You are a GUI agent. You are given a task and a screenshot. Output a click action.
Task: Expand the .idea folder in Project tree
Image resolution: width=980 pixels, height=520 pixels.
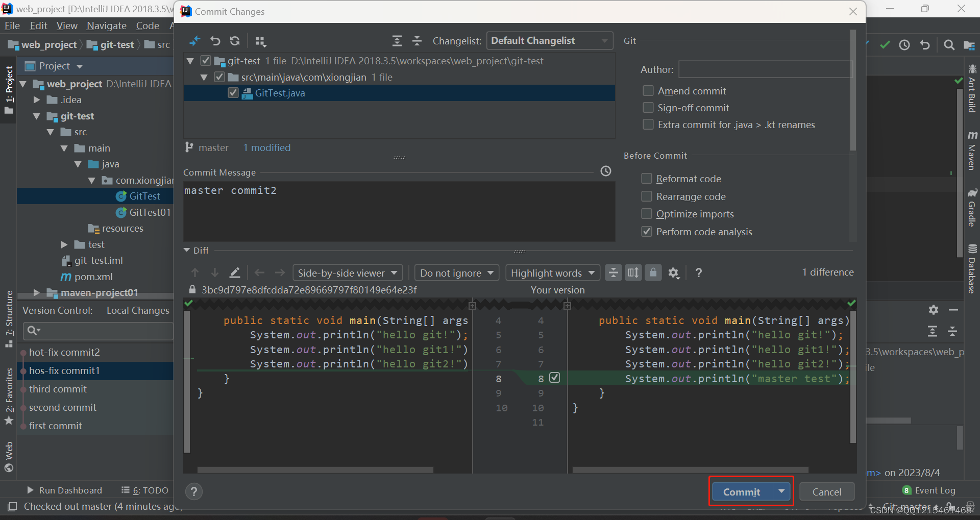coord(36,100)
